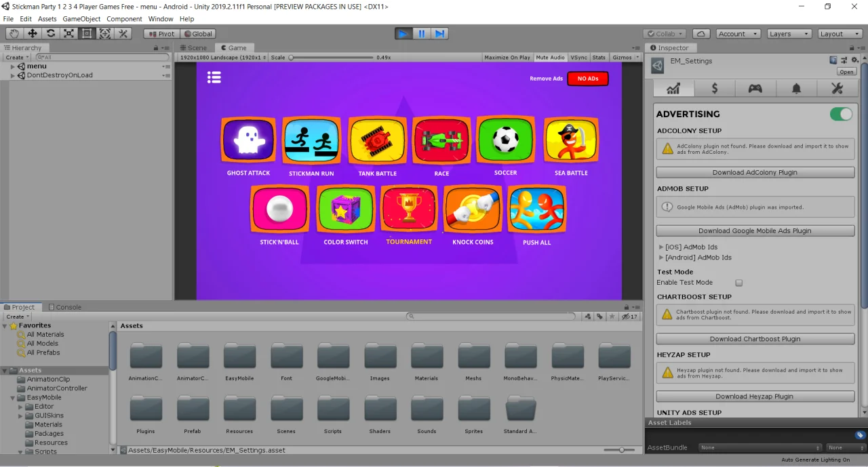
Task: Click the search by type icon
Action: pos(588,317)
